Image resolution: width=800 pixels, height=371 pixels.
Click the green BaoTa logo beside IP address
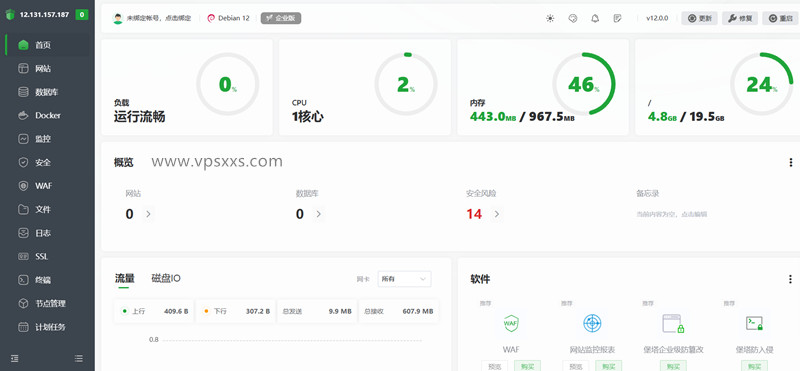(11, 14)
